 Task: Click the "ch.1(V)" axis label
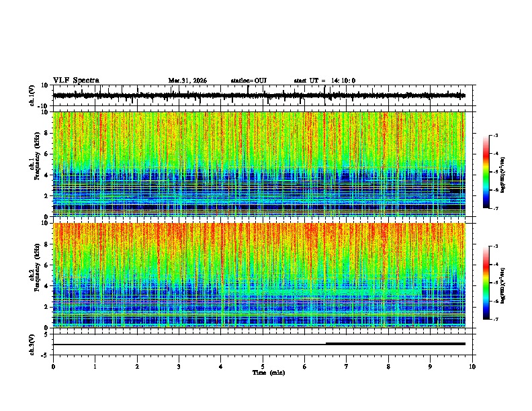point(32,95)
